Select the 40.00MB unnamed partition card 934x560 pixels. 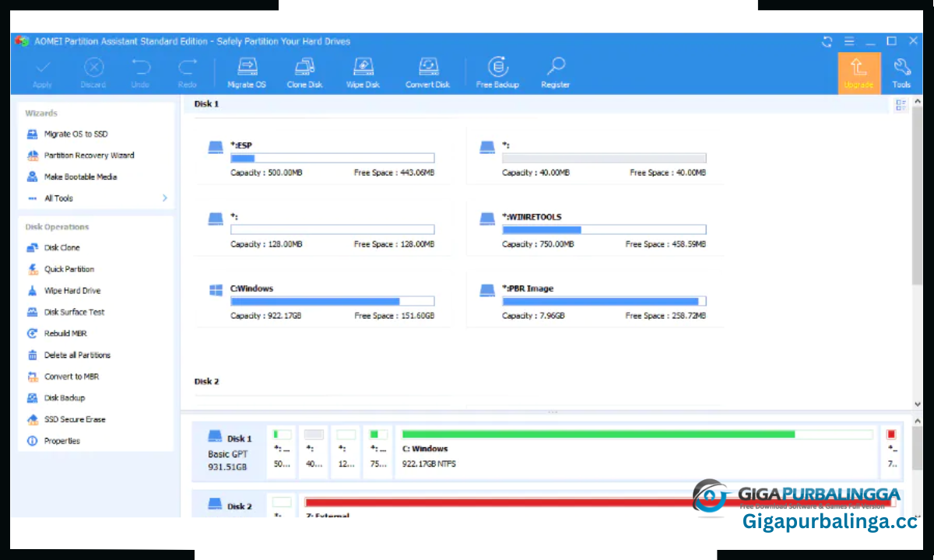[x=595, y=158]
